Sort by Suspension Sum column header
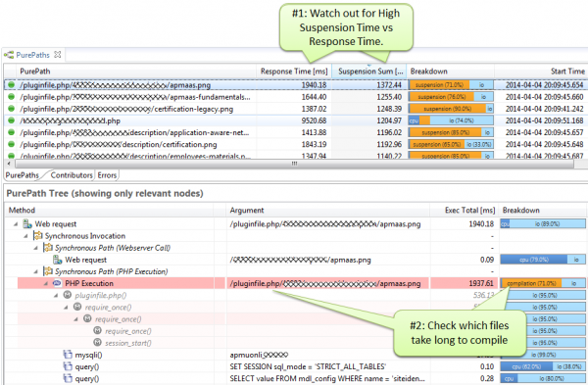Image resolution: width=588 pixels, height=385 pixels. click(369, 72)
